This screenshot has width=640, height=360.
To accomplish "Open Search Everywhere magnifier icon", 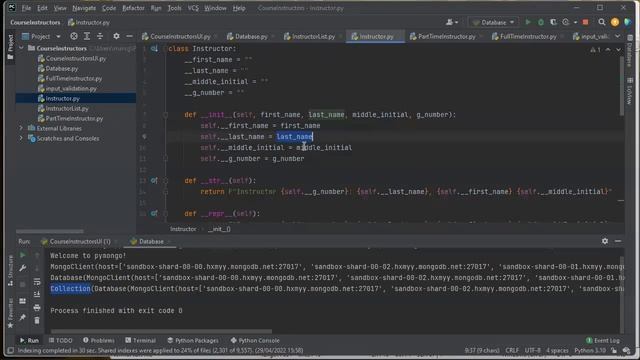I will tap(602, 22).
